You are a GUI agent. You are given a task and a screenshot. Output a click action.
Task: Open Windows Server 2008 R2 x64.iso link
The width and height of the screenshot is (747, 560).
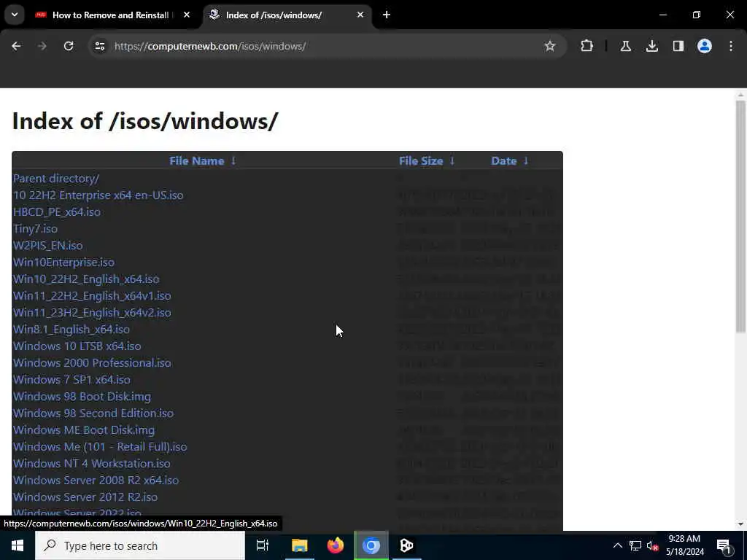[96, 480]
